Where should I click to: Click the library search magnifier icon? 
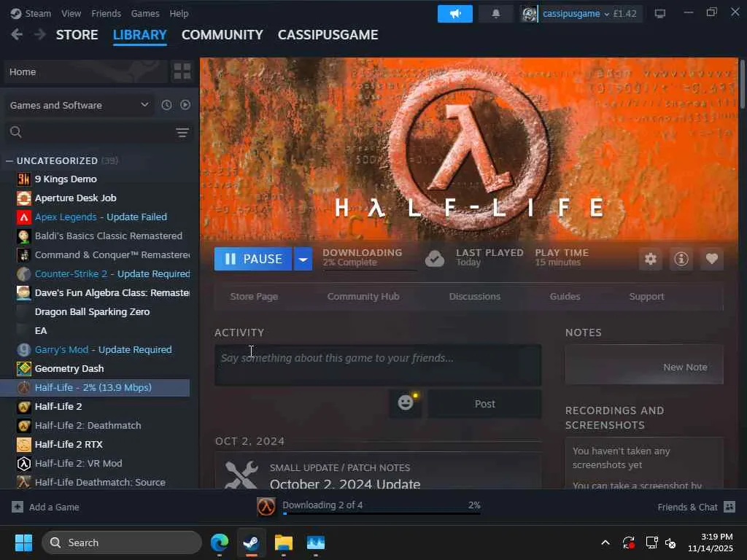(x=16, y=132)
